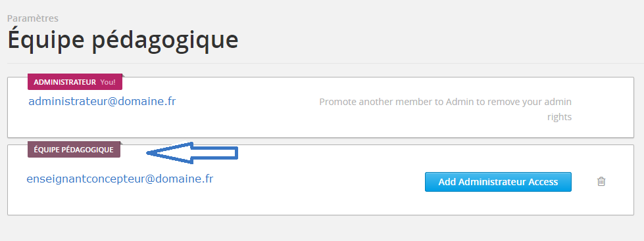Click the pink ADMINISTRATEUR role badge
The width and height of the screenshot is (644, 241).
[x=75, y=82]
